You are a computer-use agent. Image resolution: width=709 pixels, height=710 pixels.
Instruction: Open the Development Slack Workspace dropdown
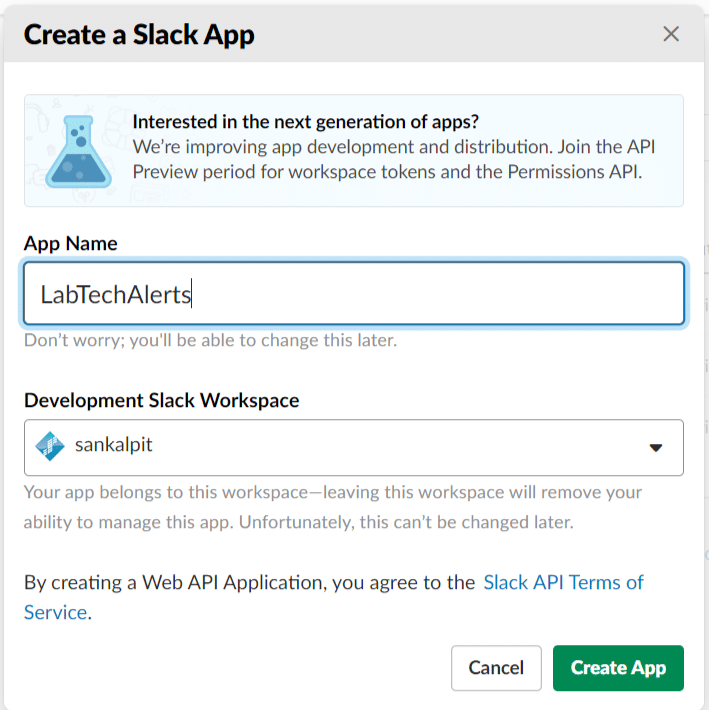pos(354,447)
